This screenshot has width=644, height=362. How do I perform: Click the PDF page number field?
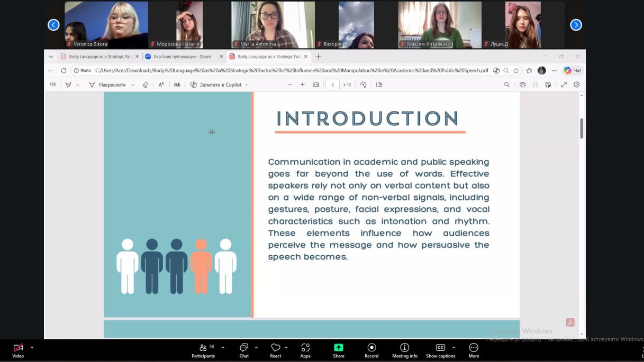pos(332,85)
